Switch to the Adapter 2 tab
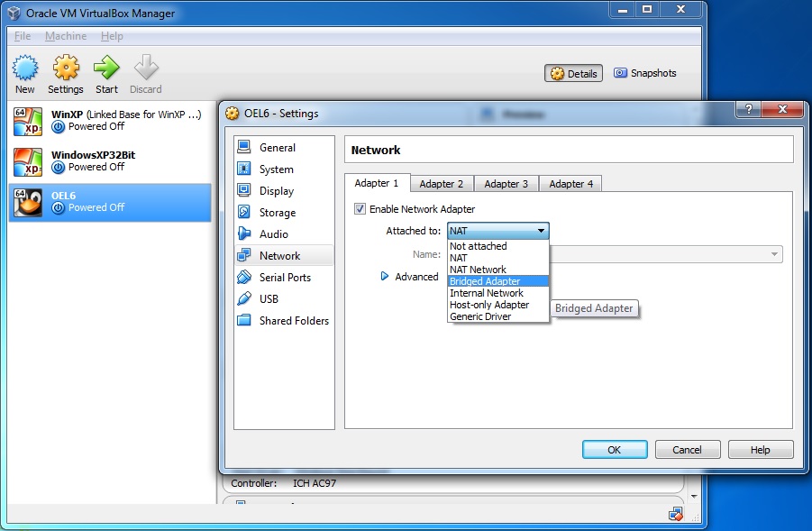This screenshot has height=531, width=812. pos(442,184)
